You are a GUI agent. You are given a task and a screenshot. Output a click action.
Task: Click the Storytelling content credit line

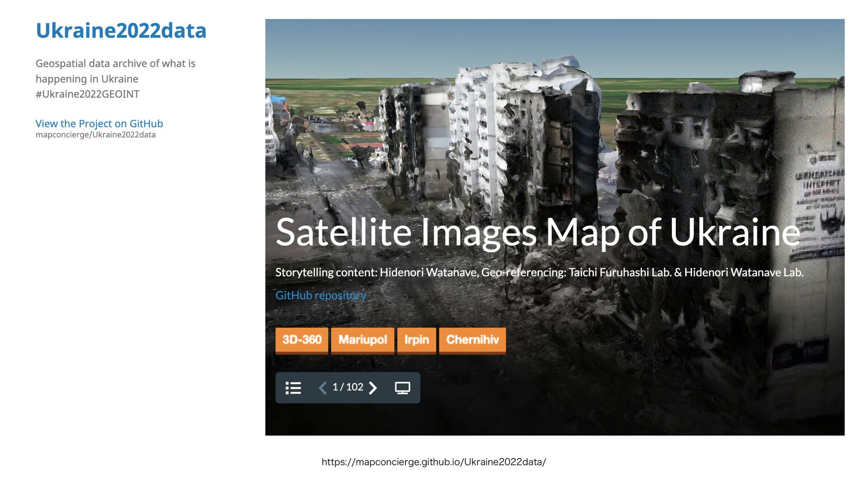pyautogui.click(x=539, y=272)
